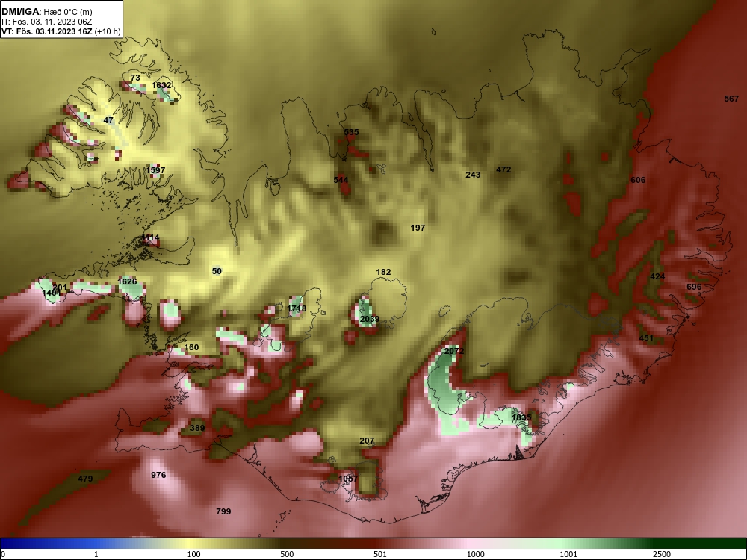Image resolution: width=747 pixels, height=560 pixels.
Task: Click the 'VT: Fös. 03.11.2023 16Z (+10 h)' line
Action: (61, 32)
